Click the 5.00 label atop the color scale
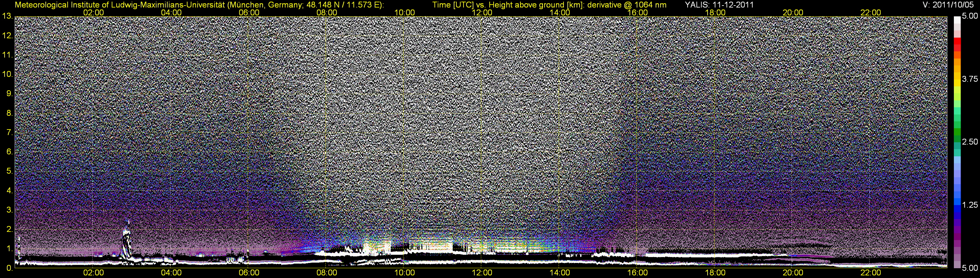 click(x=969, y=16)
